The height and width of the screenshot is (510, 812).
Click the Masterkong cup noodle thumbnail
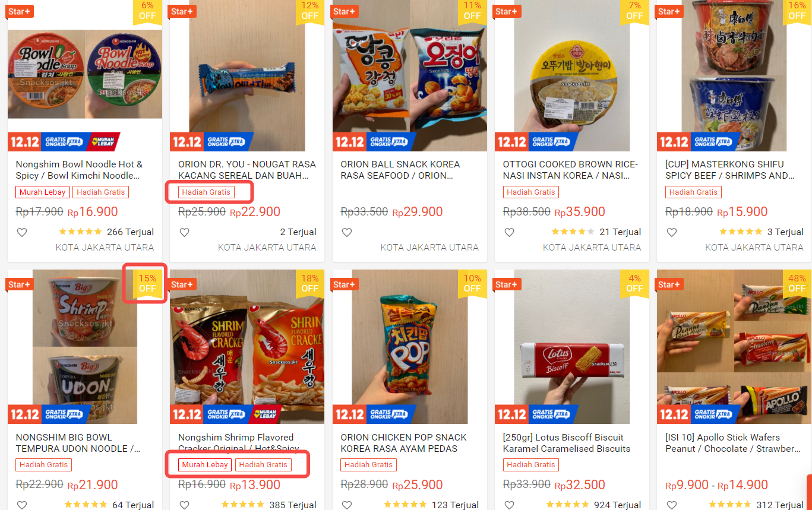click(734, 75)
